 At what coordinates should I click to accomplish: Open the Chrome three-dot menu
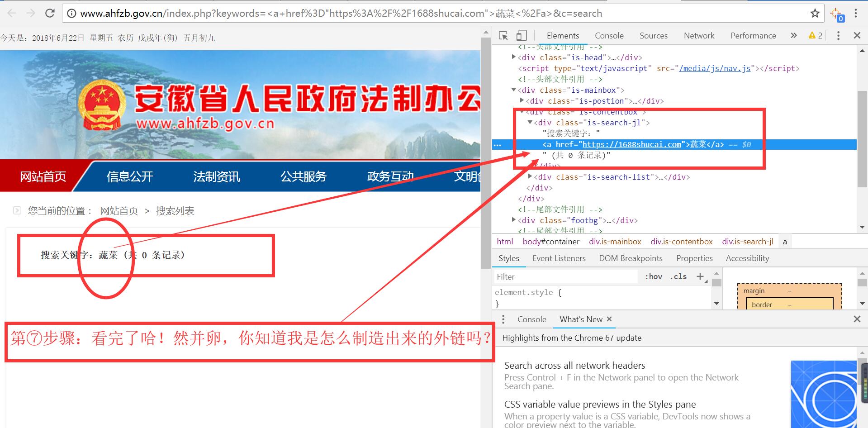tap(856, 14)
